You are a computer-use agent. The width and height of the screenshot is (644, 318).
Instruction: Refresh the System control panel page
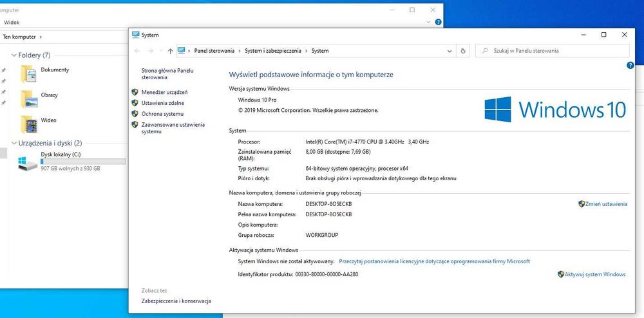pyautogui.click(x=463, y=51)
